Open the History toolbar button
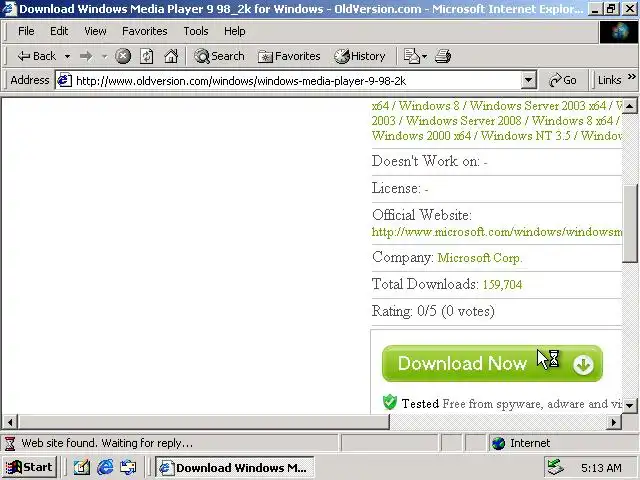 tap(360, 56)
